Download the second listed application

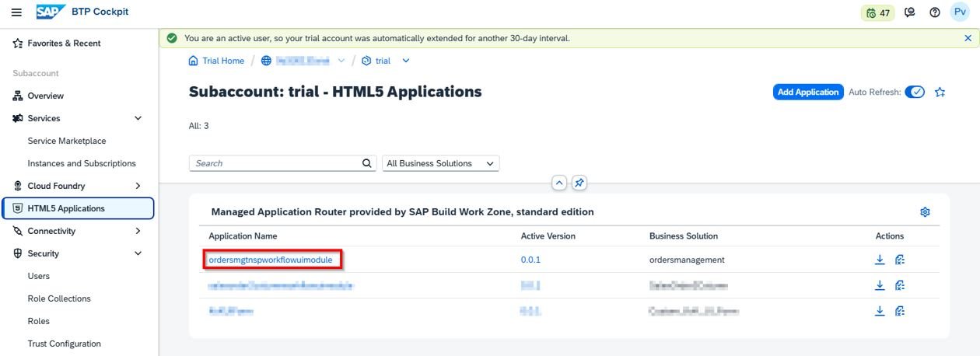[880, 285]
